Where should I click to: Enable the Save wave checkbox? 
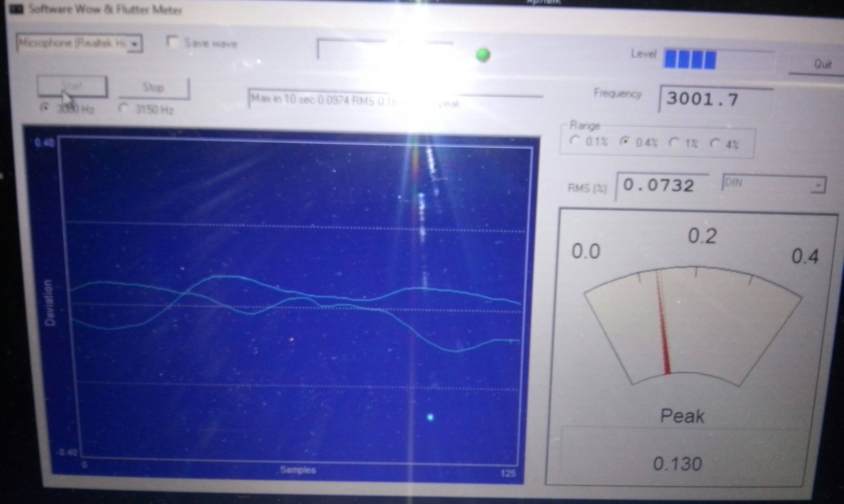[172, 42]
